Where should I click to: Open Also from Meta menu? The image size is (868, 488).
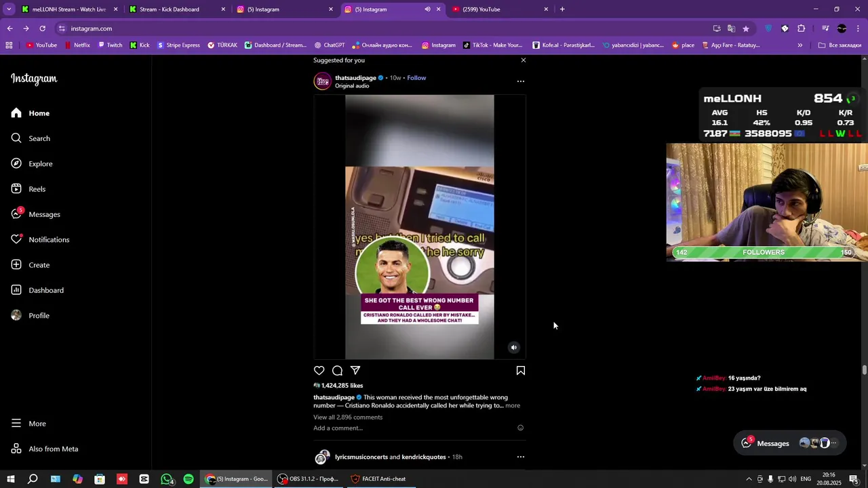[45, 449]
